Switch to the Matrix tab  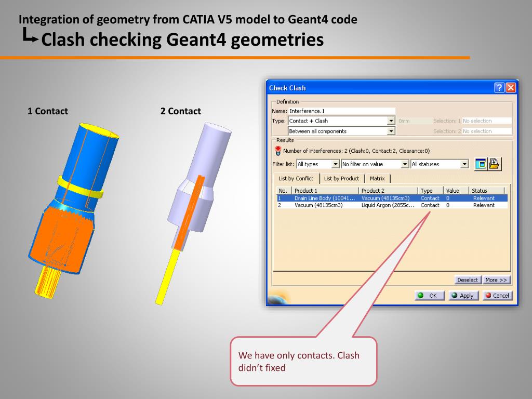pyautogui.click(x=377, y=179)
